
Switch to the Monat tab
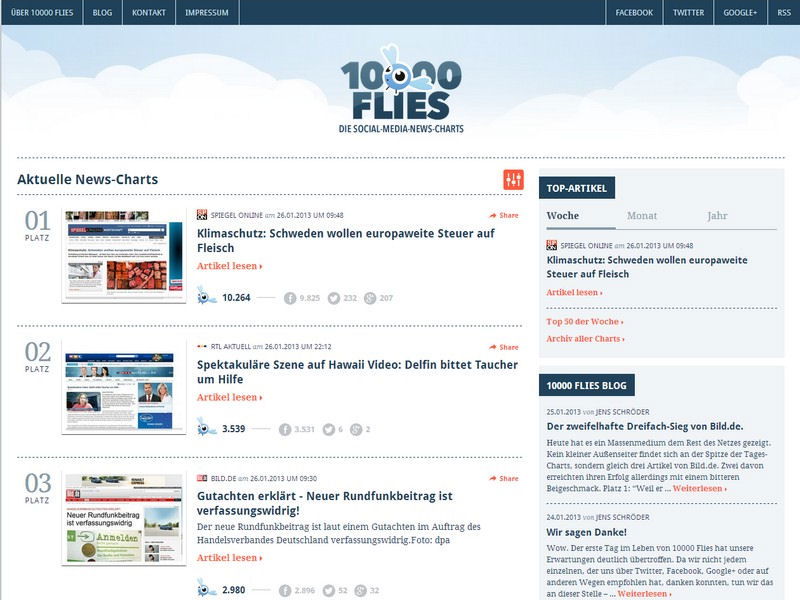(x=642, y=216)
